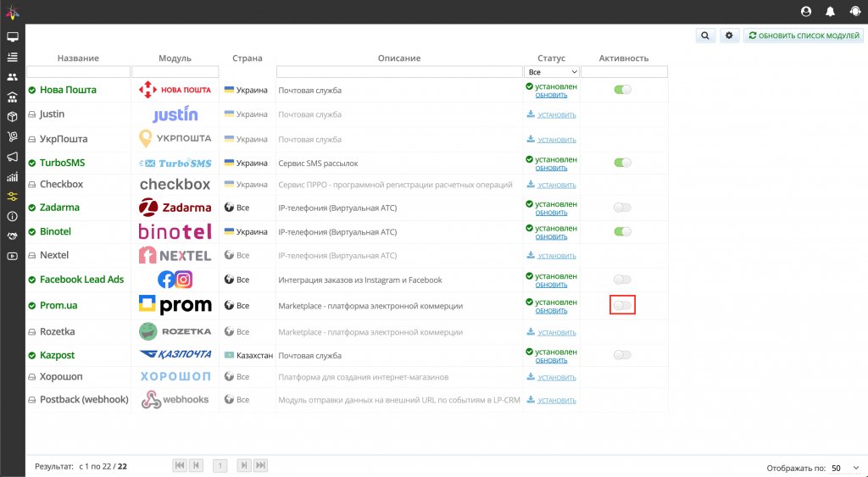Disable the TurboSMS activity toggle
This screenshot has height=477, width=868.
623,163
